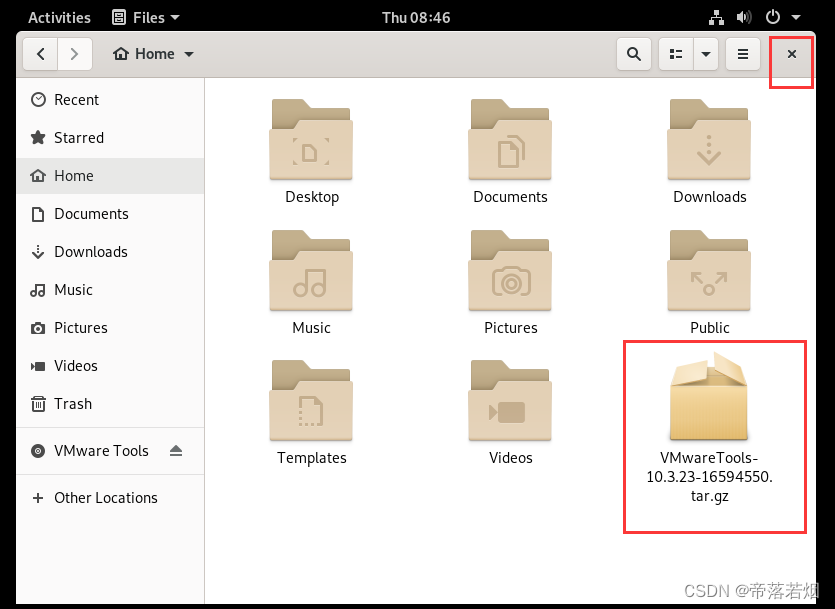
Task: Click the back navigation arrow
Action: pos(40,54)
